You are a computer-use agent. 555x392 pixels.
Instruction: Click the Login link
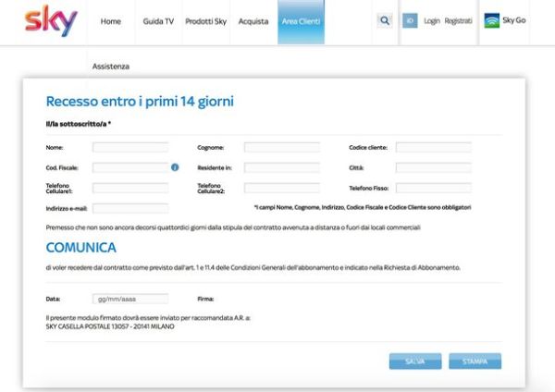pos(432,20)
